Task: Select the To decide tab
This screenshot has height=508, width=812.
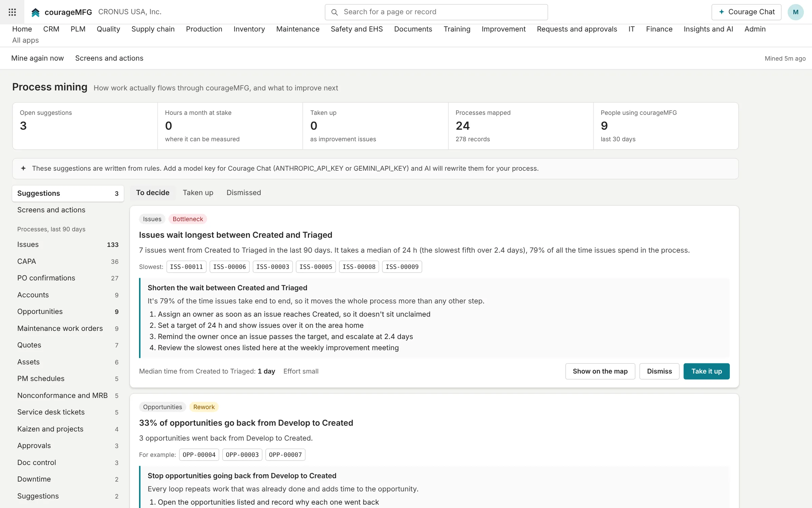Action: coord(153,193)
